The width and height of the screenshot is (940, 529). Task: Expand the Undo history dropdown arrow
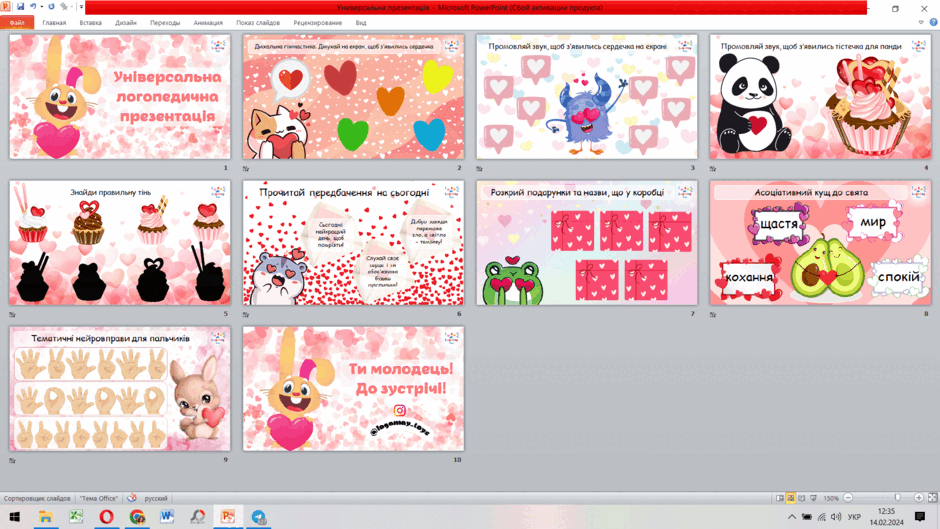[41, 7]
